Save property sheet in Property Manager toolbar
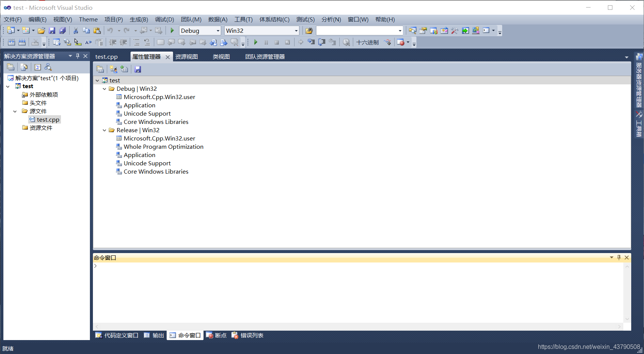Screen dimensions: 644x354 pyautogui.click(x=138, y=69)
